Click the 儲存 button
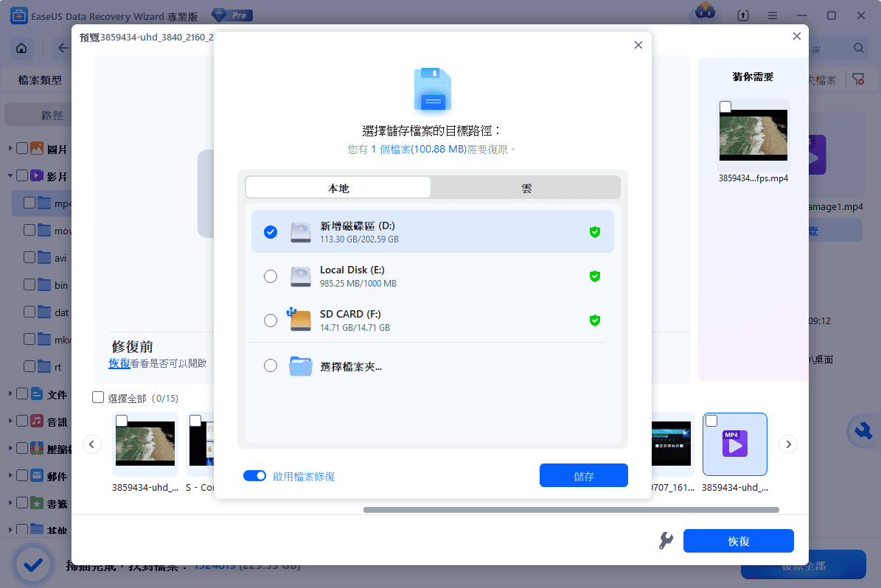The width and height of the screenshot is (881, 588). click(x=583, y=476)
